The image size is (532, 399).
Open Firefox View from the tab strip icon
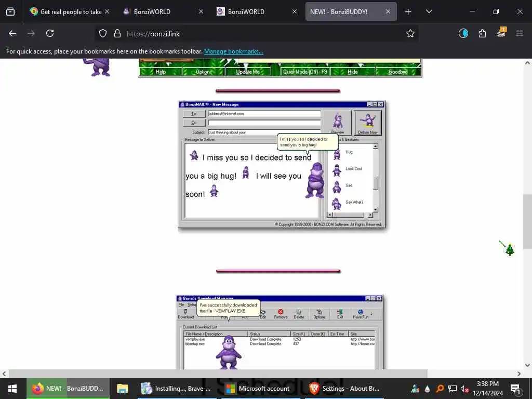click(x=10, y=11)
